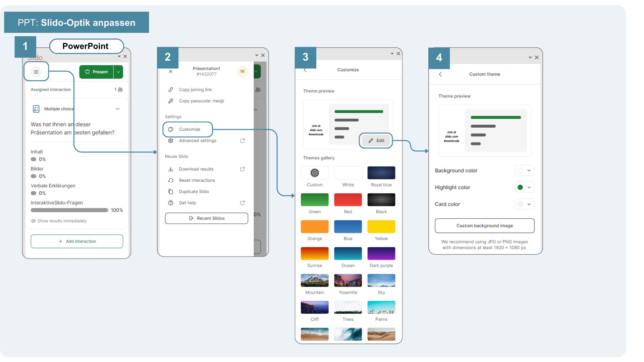644x362 pixels.
Task: Select the Bilder answer option
Action: (x=37, y=169)
